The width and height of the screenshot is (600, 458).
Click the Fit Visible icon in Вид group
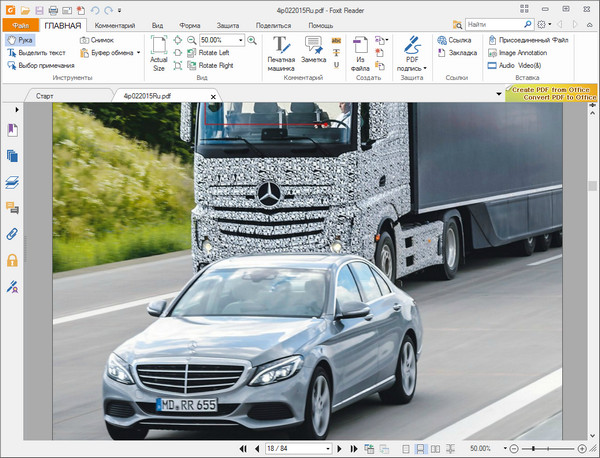pyautogui.click(x=178, y=65)
